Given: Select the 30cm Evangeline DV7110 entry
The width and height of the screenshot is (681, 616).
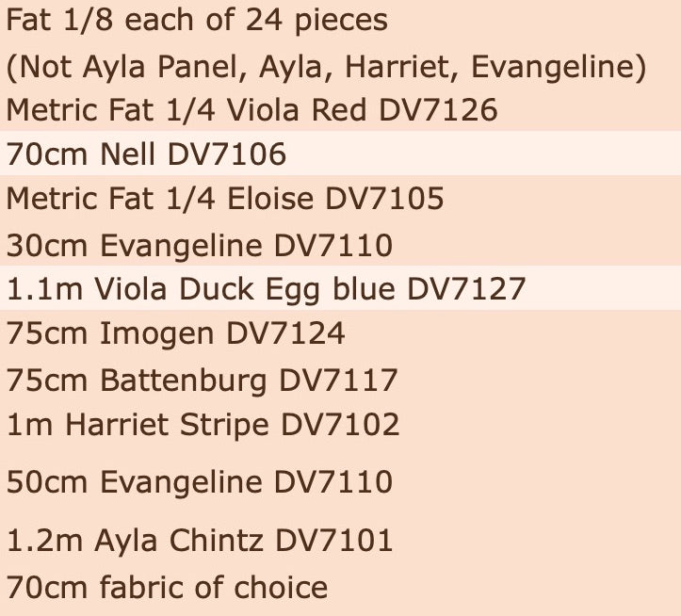Looking at the screenshot, I should click(200, 246).
